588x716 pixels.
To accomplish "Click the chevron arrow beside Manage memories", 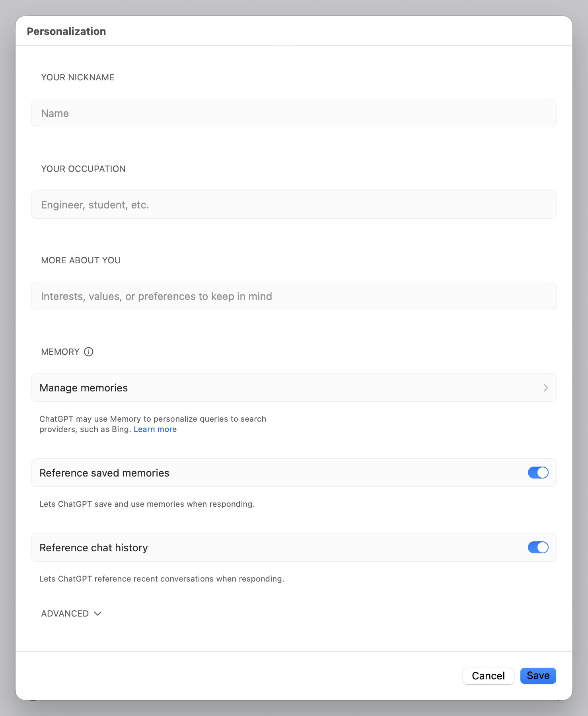I will tap(545, 388).
